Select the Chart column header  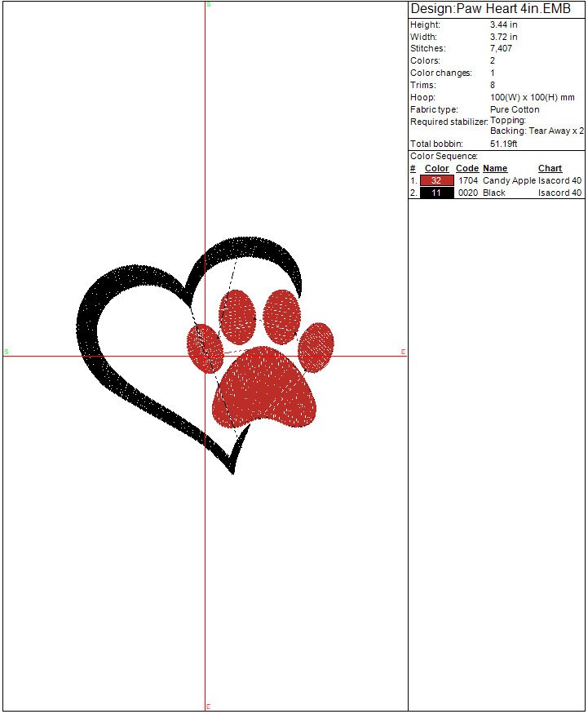pyautogui.click(x=550, y=168)
